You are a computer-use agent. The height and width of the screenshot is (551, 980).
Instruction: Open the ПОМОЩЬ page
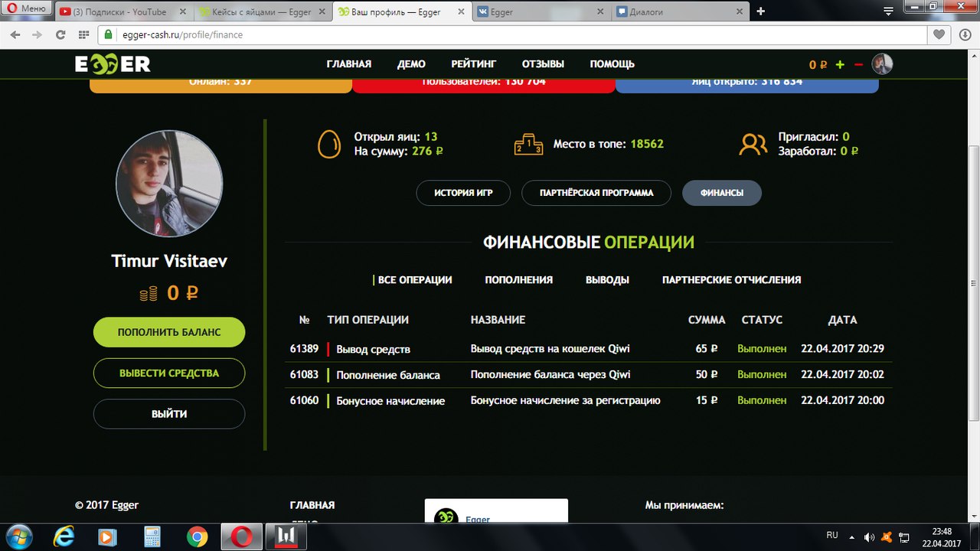tap(612, 64)
